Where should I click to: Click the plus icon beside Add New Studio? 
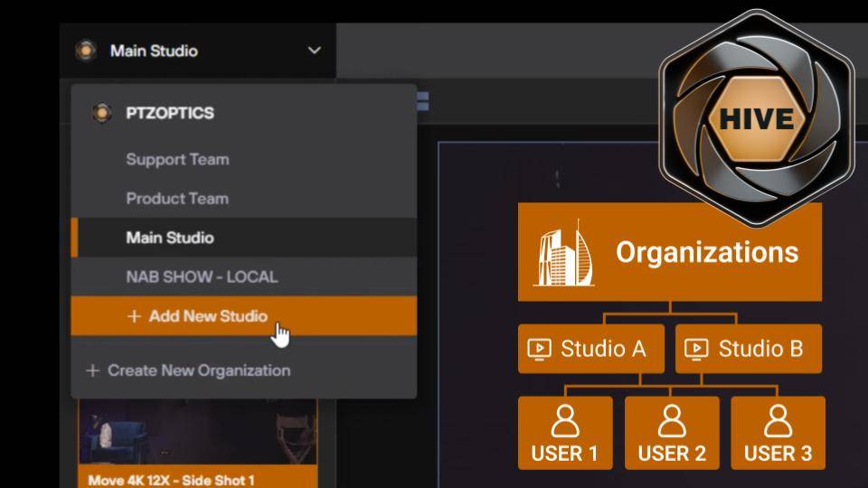point(134,316)
